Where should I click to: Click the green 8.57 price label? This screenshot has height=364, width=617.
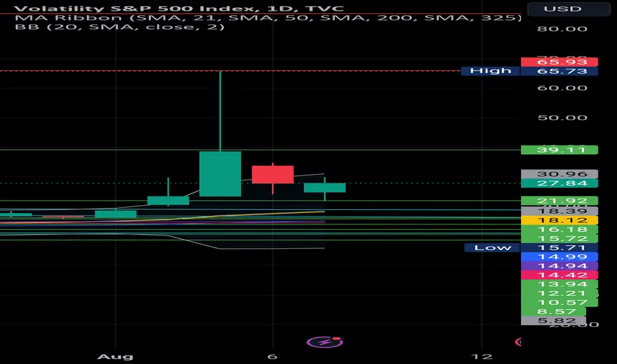(x=553, y=311)
